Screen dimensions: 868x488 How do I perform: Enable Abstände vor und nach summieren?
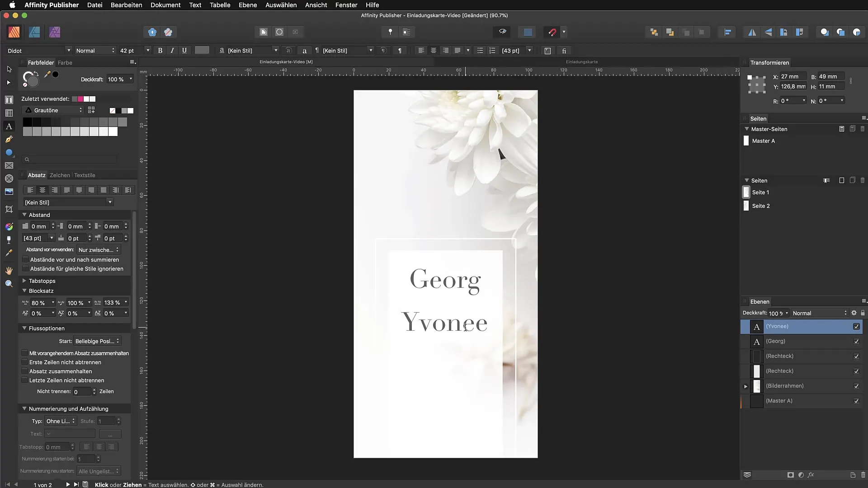(x=25, y=260)
